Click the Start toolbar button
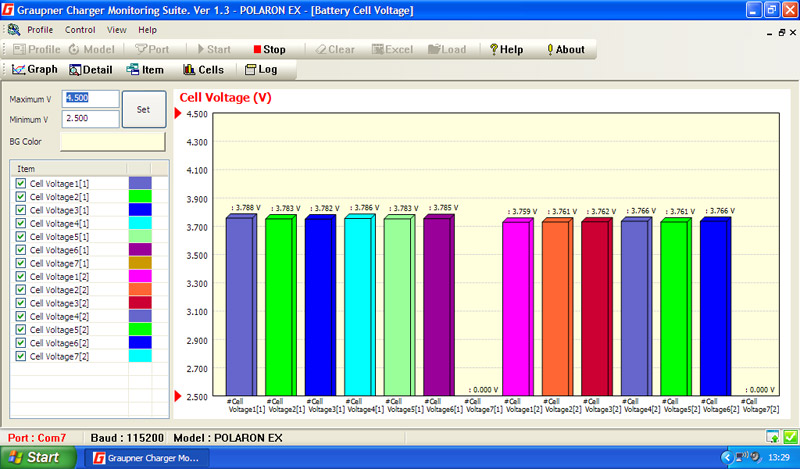800x469 pixels. tap(214, 50)
